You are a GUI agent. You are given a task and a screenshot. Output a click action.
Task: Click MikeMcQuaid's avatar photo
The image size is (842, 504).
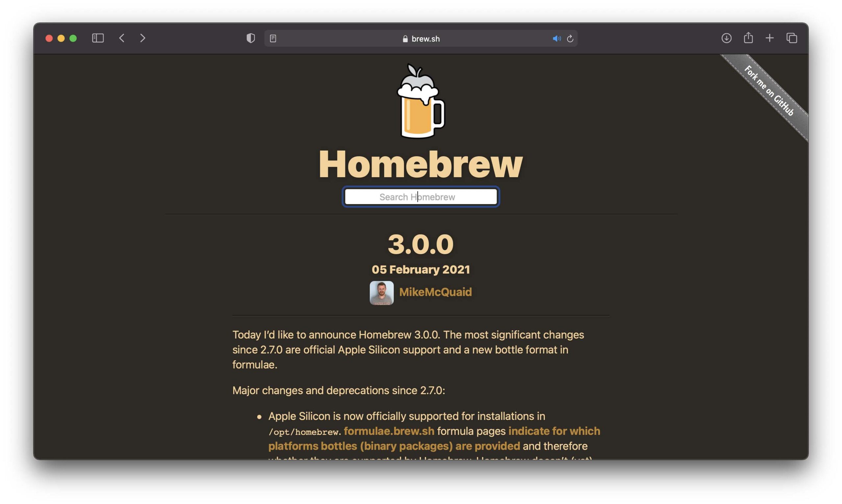click(x=382, y=293)
